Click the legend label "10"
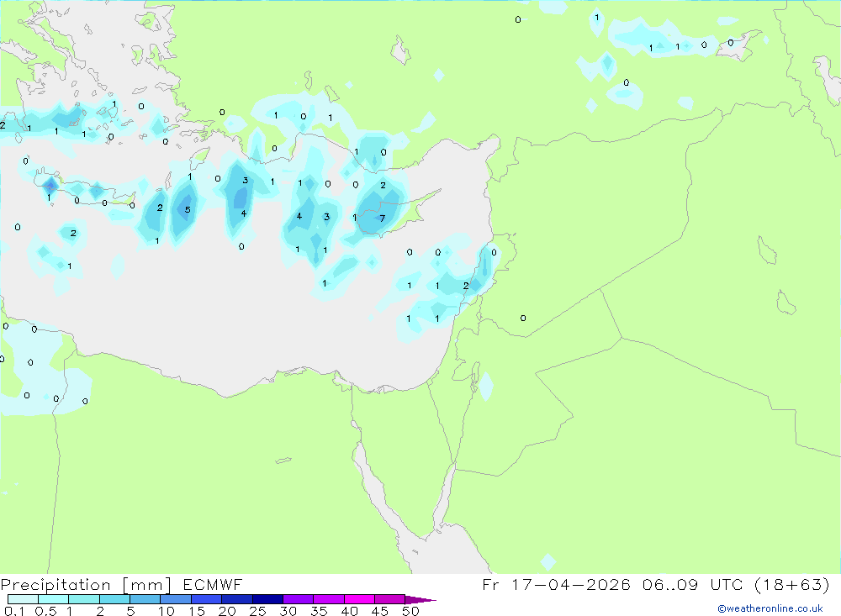The image size is (841, 616). (167, 611)
